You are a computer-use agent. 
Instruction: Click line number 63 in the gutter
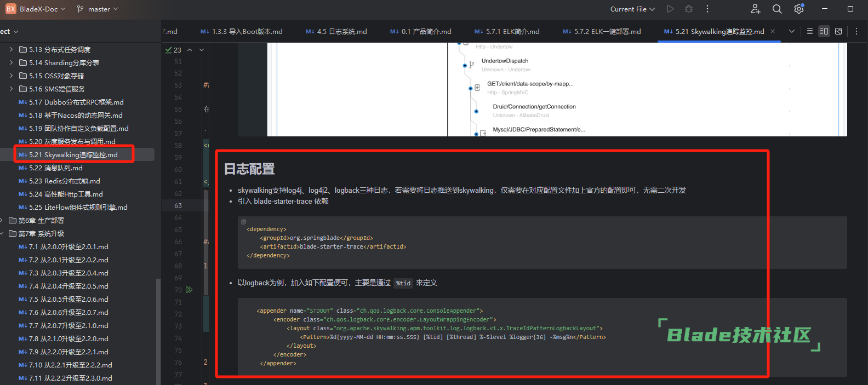178,205
